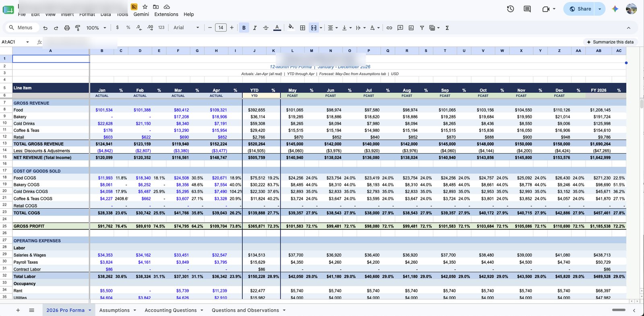Decrease font size with minus button
The image size is (644, 316).
[x=210, y=28]
